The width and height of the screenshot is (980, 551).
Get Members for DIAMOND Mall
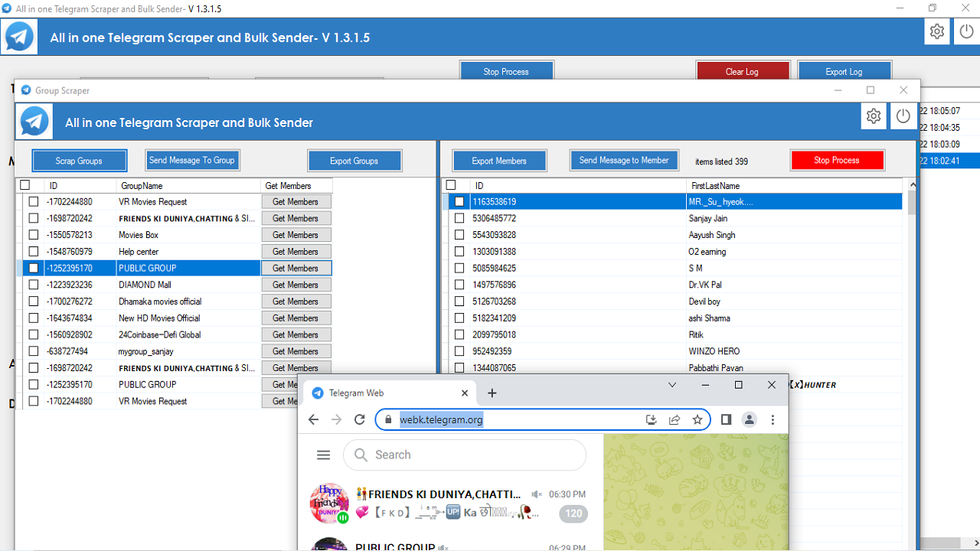pyautogui.click(x=296, y=285)
